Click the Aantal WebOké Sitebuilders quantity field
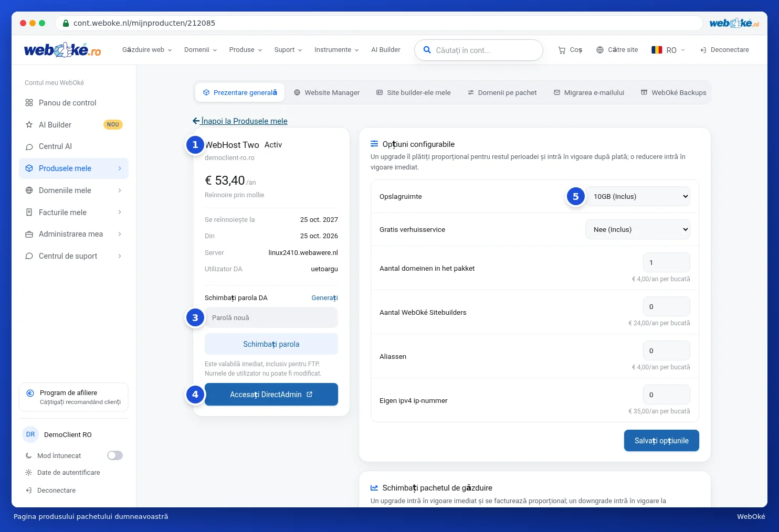 coord(667,306)
